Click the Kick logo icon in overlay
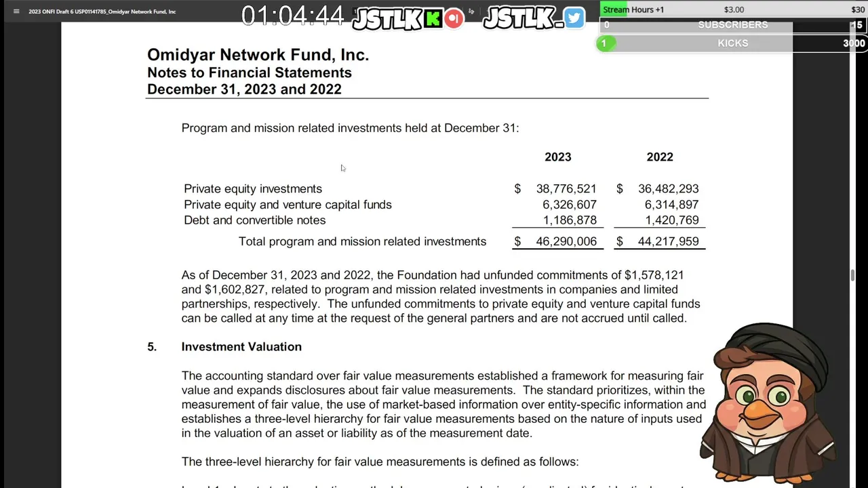The image size is (868, 488). 433,18
